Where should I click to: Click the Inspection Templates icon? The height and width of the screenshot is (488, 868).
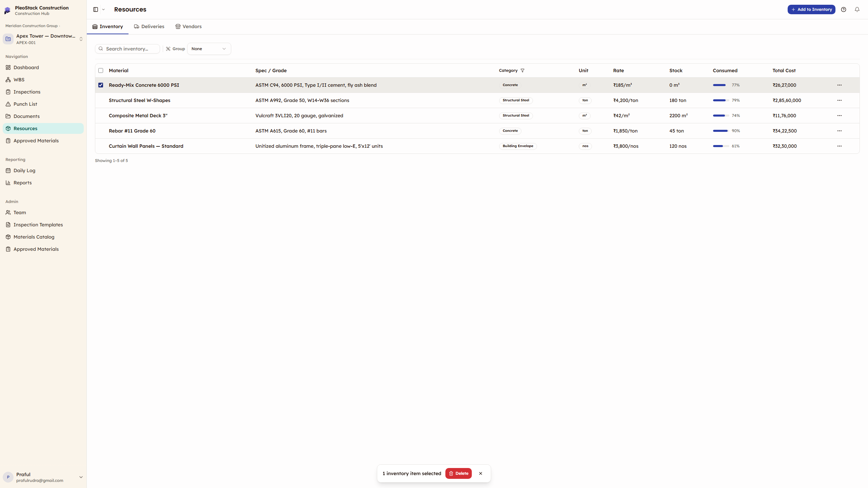[8, 225]
